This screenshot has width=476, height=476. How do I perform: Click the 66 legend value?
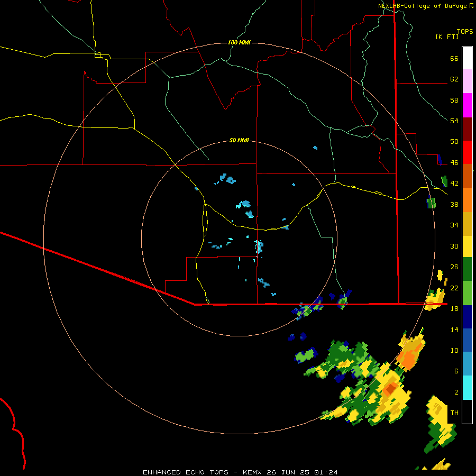click(x=454, y=58)
